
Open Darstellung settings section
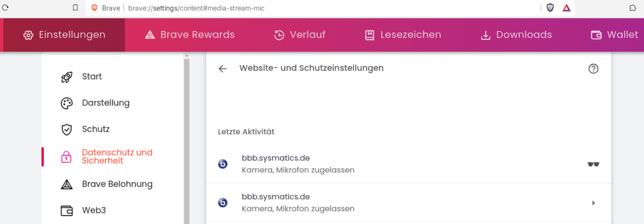click(x=106, y=103)
